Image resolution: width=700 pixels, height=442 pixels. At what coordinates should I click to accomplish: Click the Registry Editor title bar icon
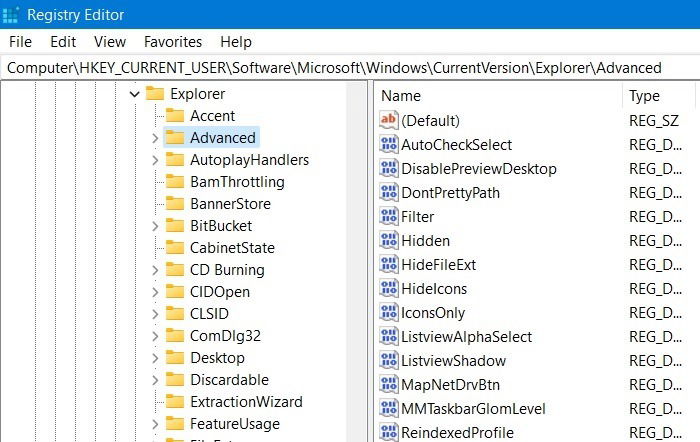point(10,14)
